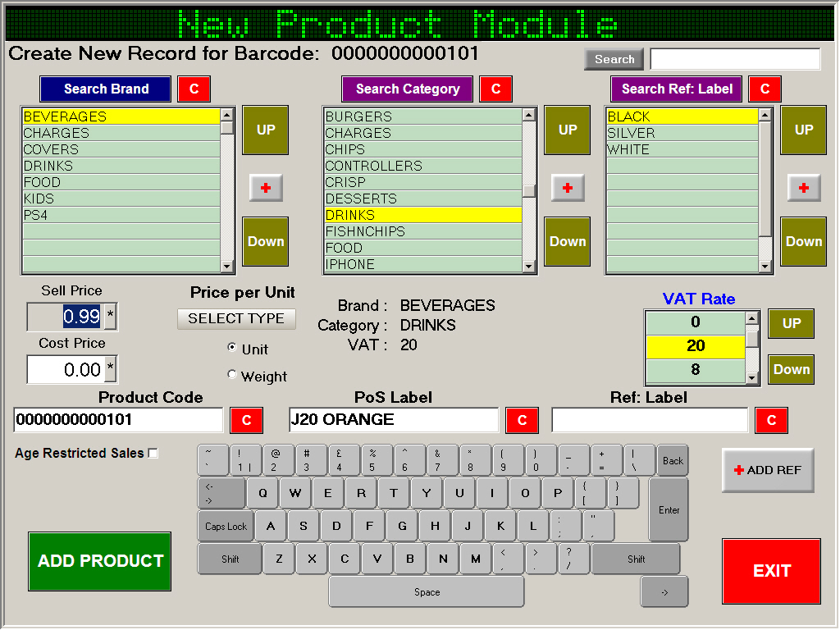Click down arrow of VAT Rate list
Viewport: 840px width, 630px height.
752,377
